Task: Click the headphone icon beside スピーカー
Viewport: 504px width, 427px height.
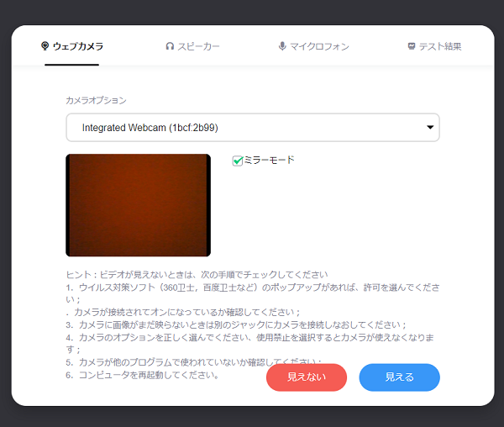Action: coord(170,46)
